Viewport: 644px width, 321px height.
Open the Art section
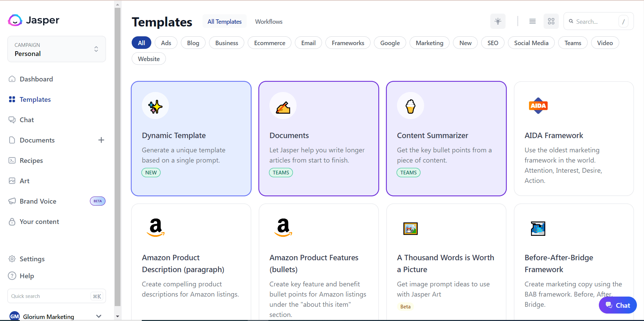click(x=24, y=181)
